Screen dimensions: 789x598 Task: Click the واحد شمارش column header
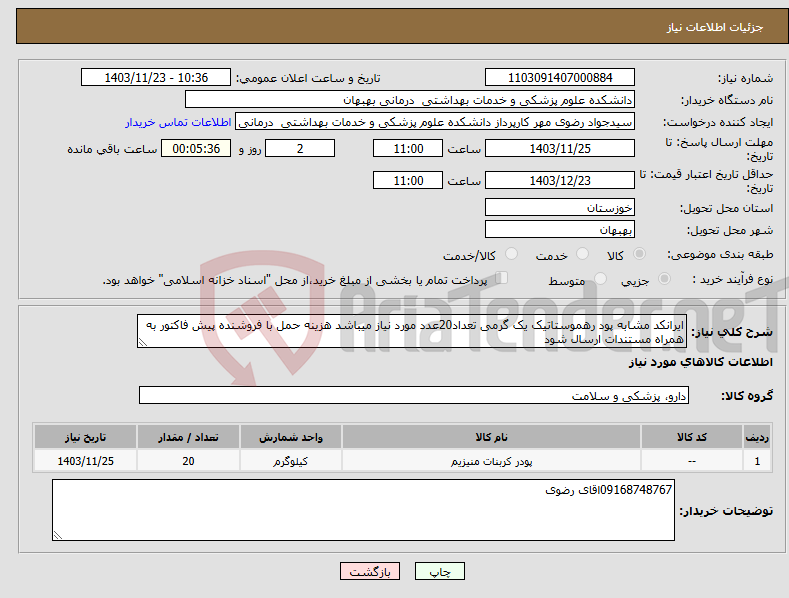tap(291, 437)
